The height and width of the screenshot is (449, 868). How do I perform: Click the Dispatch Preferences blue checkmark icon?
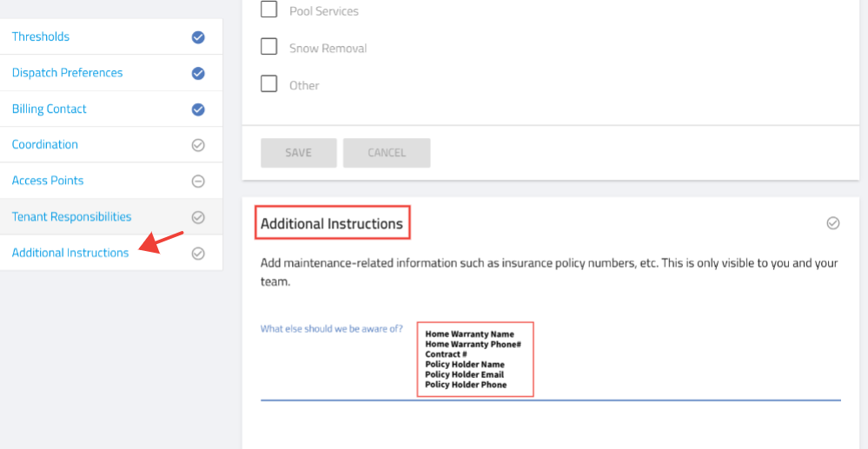pos(198,73)
